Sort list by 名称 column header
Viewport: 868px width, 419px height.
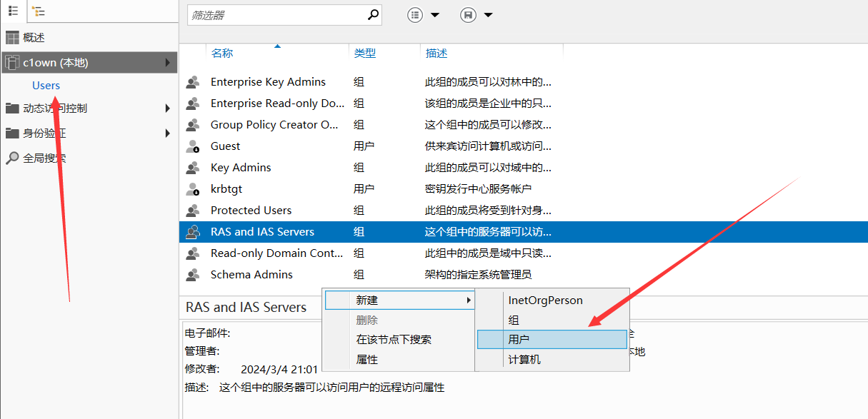[222, 54]
